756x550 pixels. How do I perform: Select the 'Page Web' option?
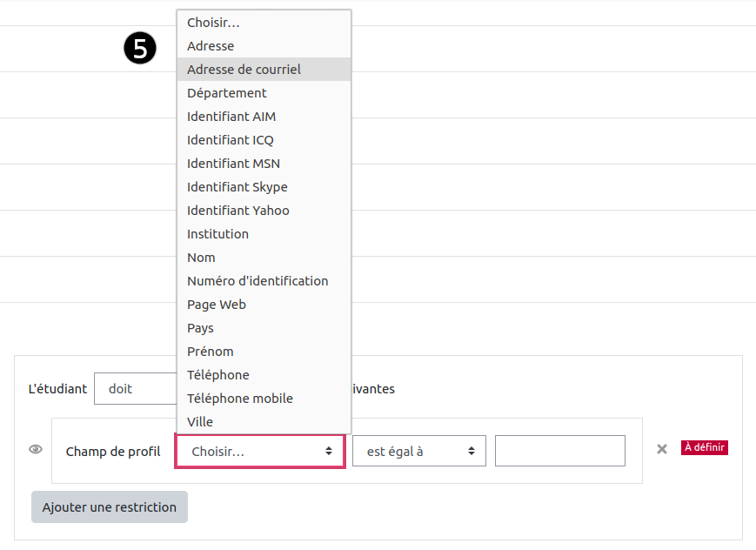click(217, 305)
